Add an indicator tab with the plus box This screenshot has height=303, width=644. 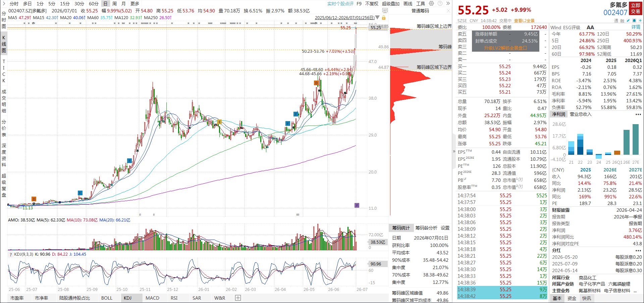pos(238,298)
